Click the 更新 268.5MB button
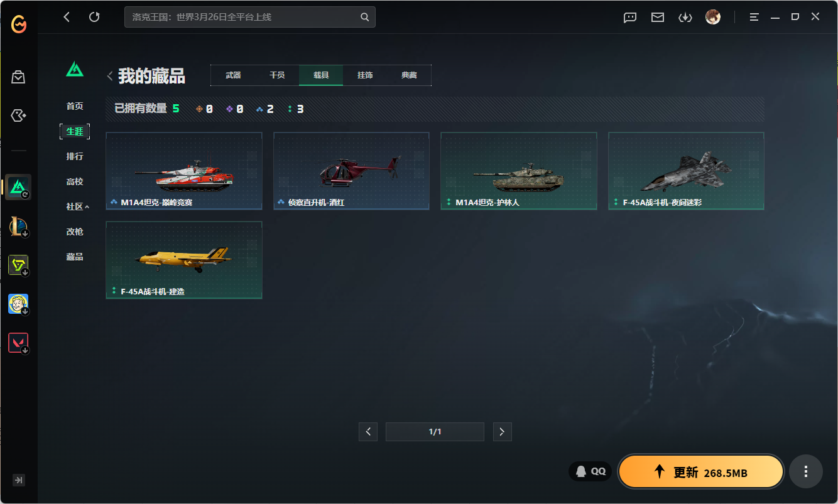Image resolution: width=838 pixels, height=504 pixels. [701, 472]
